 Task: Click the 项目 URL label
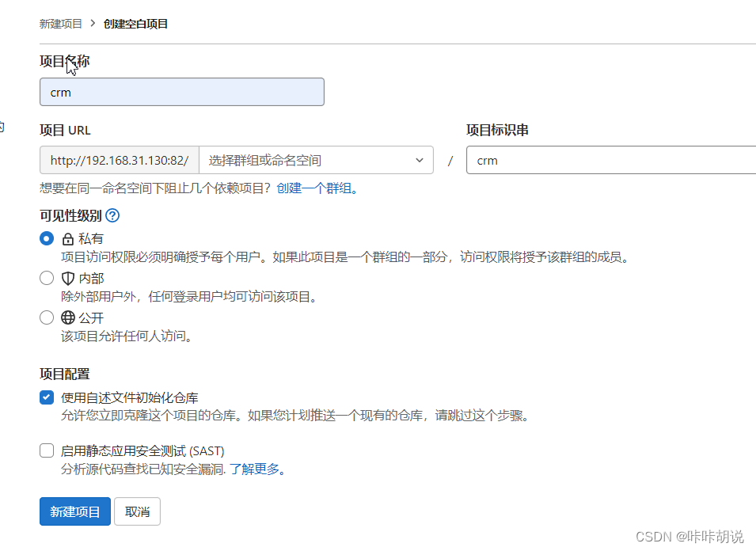(x=65, y=130)
